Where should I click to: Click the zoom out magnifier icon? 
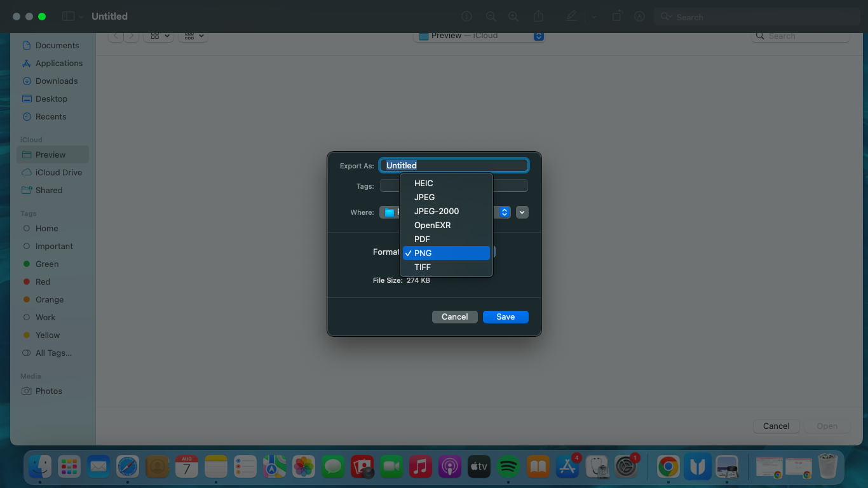click(491, 17)
